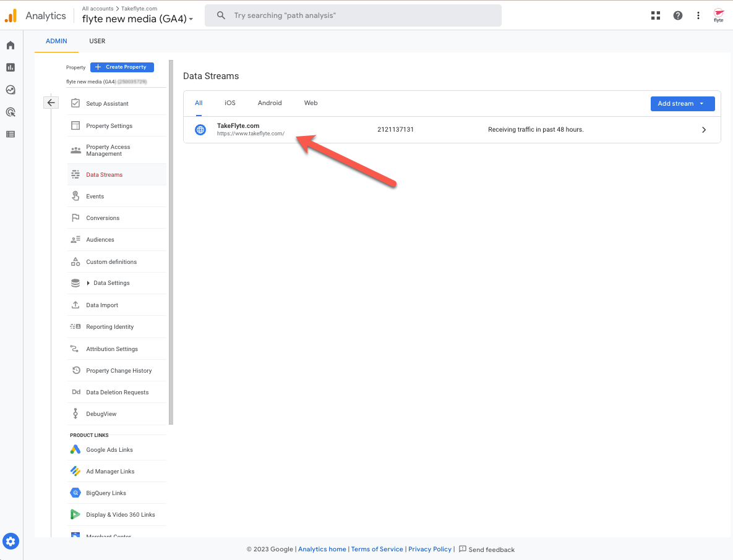Open the Google apps grid icon

[656, 15]
